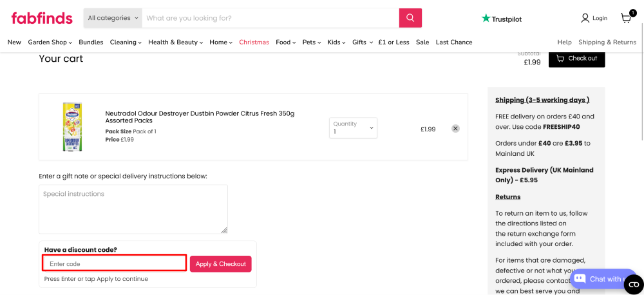
Task: Open the Neutradol Odour Destroyer product title link
Action: pyautogui.click(x=200, y=117)
